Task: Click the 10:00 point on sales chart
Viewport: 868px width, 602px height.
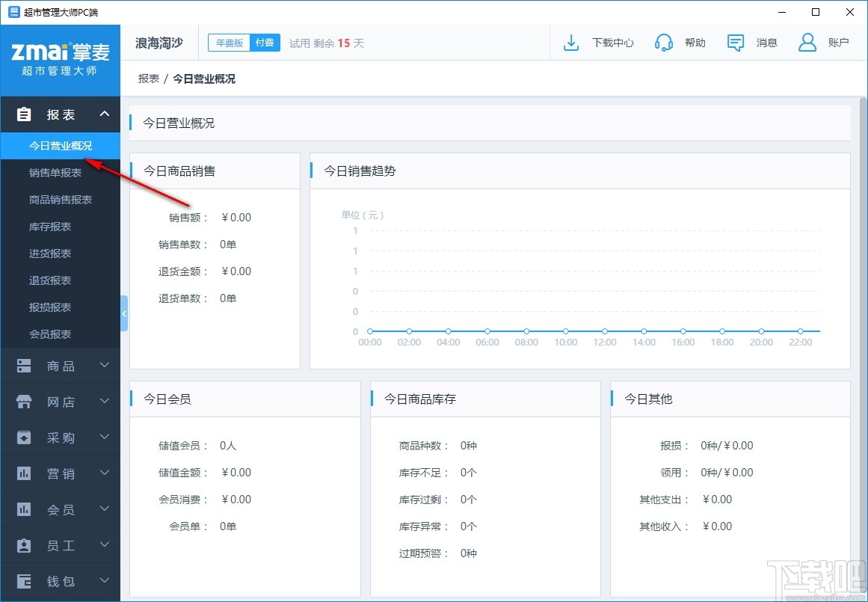Action: [x=566, y=331]
